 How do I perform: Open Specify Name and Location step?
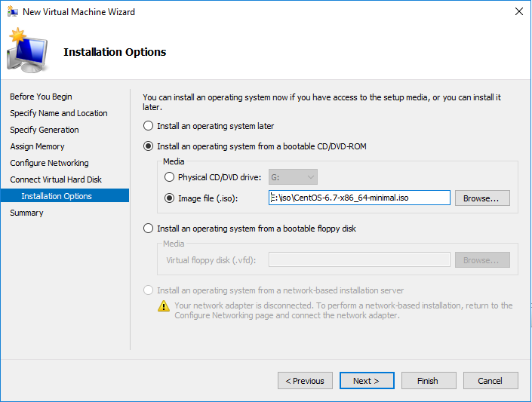point(59,113)
